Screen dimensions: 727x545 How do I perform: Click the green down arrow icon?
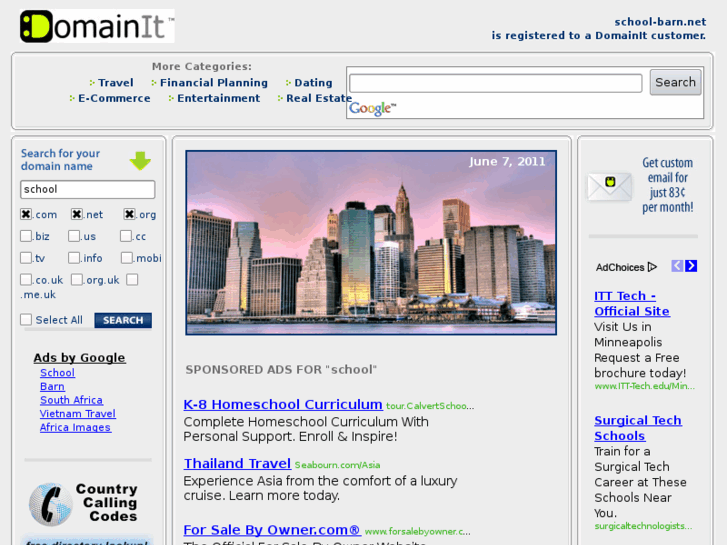point(140,161)
